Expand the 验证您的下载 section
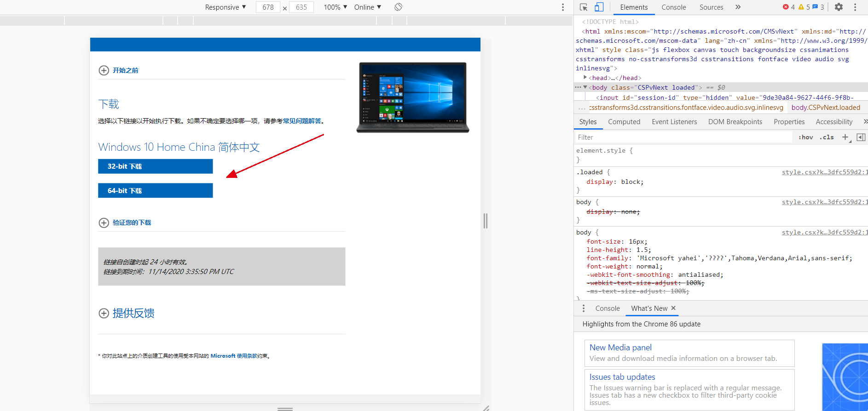 (x=132, y=223)
